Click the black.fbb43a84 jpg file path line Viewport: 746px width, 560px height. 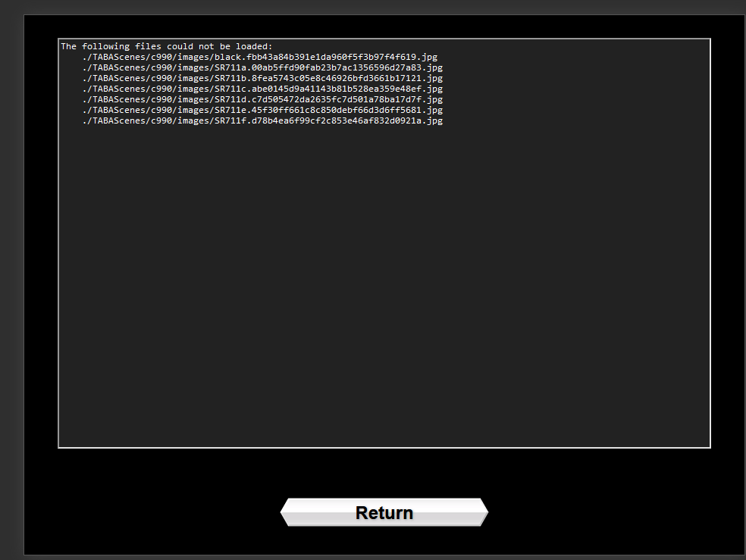click(x=259, y=57)
